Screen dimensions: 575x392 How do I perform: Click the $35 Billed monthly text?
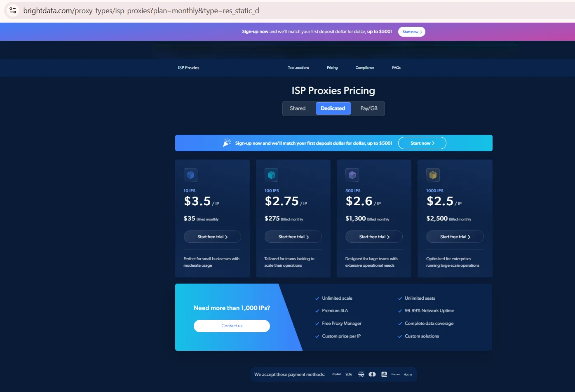click(x=201, y=218)
